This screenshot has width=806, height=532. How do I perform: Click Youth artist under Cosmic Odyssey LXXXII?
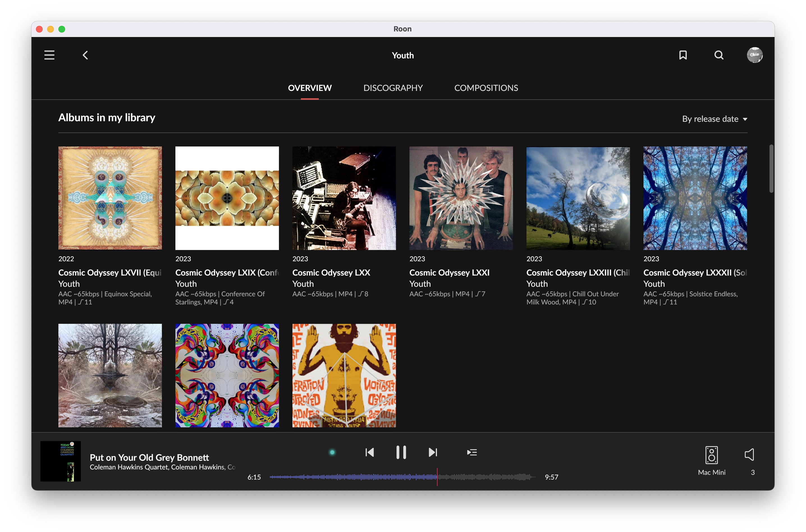pyautogui.click(x=654, y=284)
